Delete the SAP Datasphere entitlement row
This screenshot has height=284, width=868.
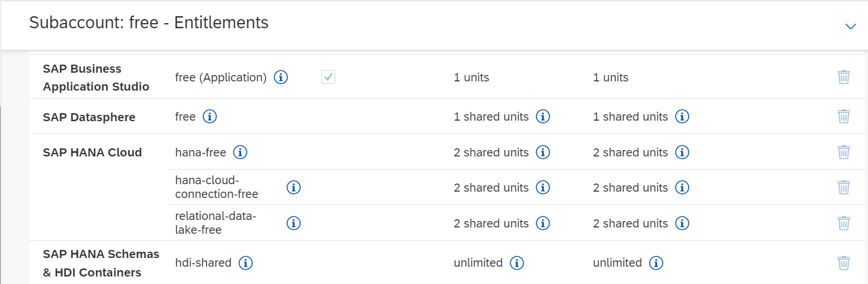click(843, 117)
